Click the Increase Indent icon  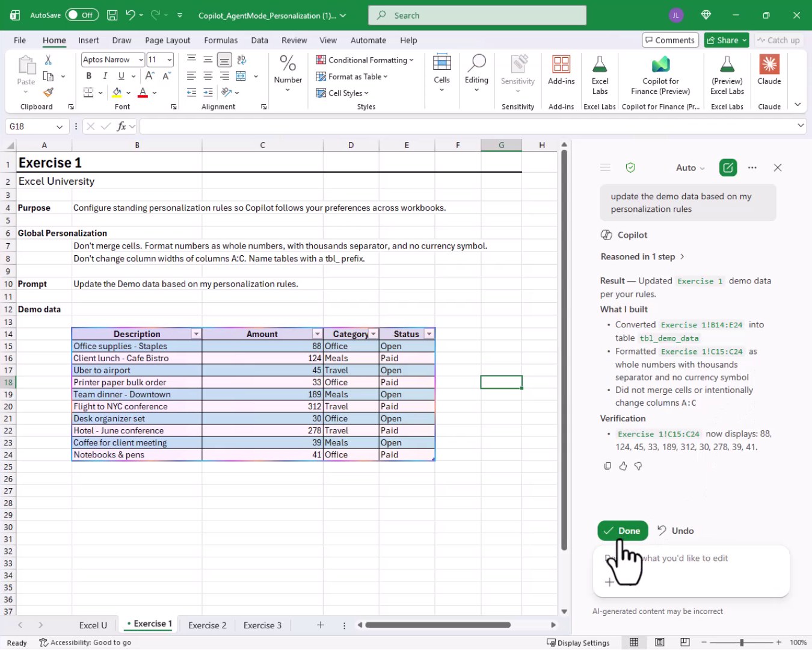point(208,93)
